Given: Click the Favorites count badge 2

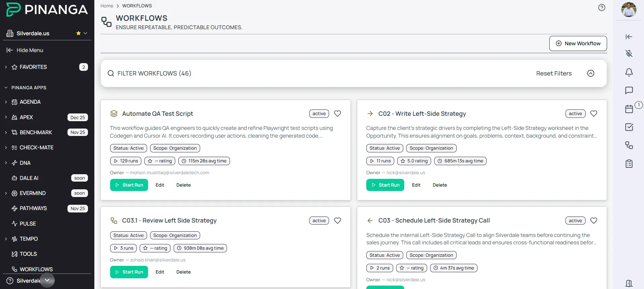Looking at the screenshot, I should (x=84, y=67).
